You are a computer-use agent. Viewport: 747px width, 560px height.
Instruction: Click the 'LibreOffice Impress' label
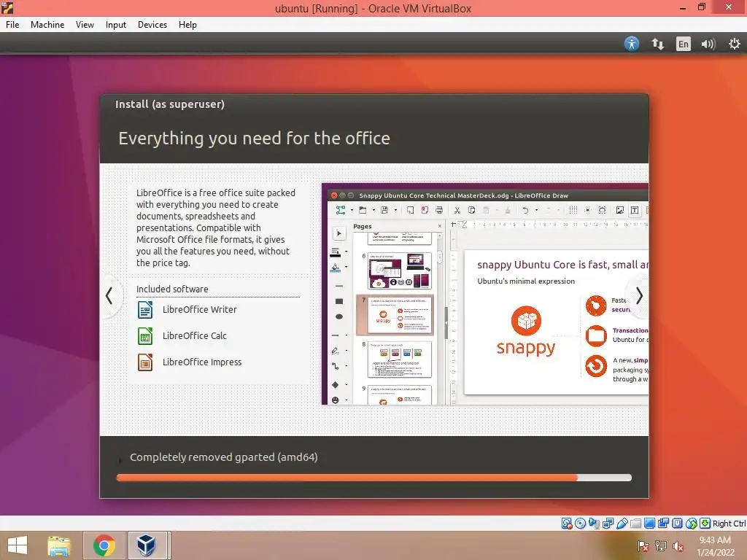pos(202,362)
